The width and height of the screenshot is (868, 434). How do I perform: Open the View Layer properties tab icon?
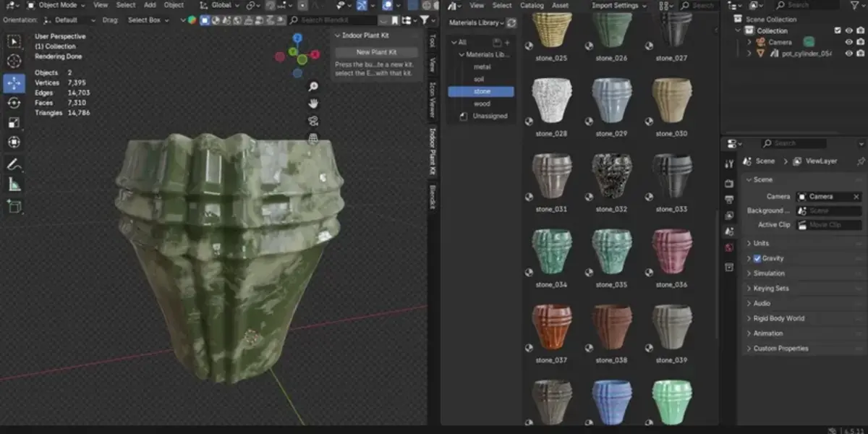[x=730, y=216]
